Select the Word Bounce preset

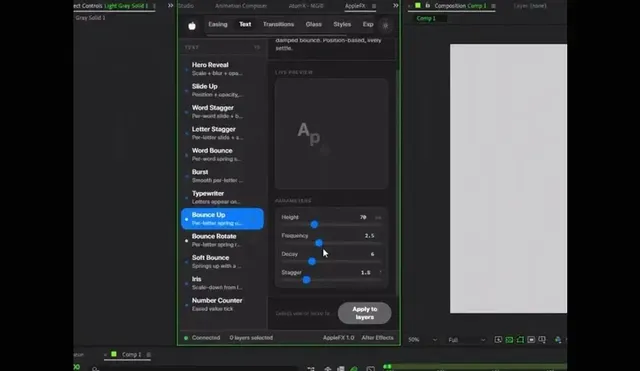(222, 155)
